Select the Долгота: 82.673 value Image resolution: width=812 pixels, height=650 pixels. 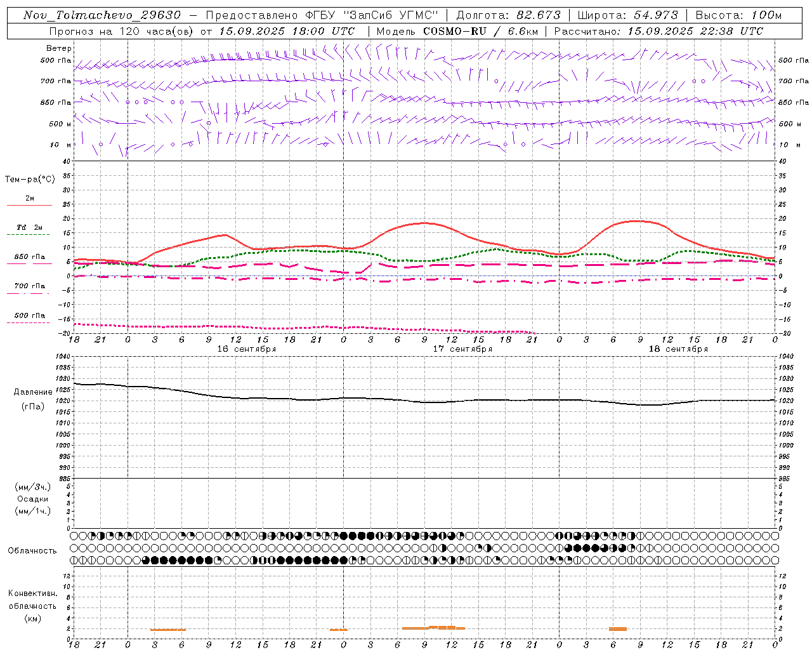(x=509, y=15)
